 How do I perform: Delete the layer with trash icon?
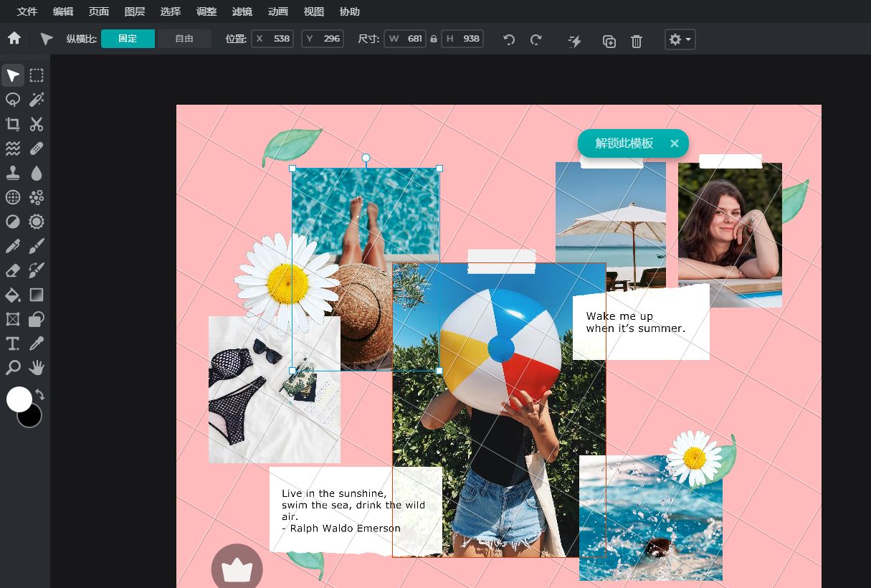tap(636, 40)
